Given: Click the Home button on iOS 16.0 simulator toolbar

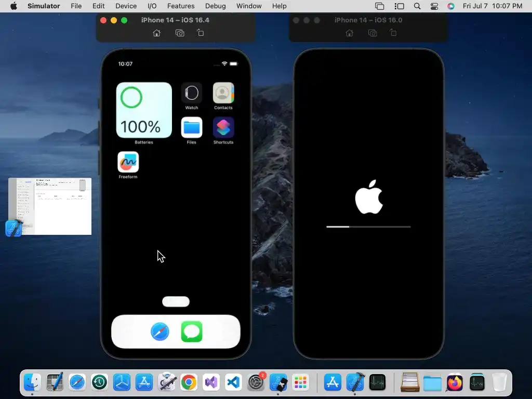Looking at the screenshot, I should (349, 33).
